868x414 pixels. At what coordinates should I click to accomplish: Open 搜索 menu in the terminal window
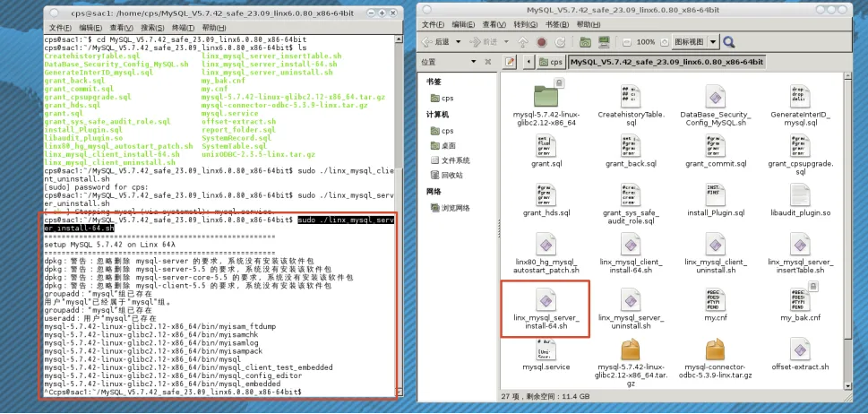point(153,28)
